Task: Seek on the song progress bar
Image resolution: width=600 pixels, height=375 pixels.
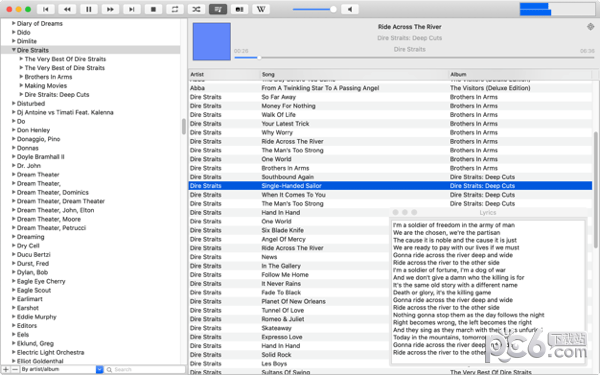Action: [x=414, y=58]
